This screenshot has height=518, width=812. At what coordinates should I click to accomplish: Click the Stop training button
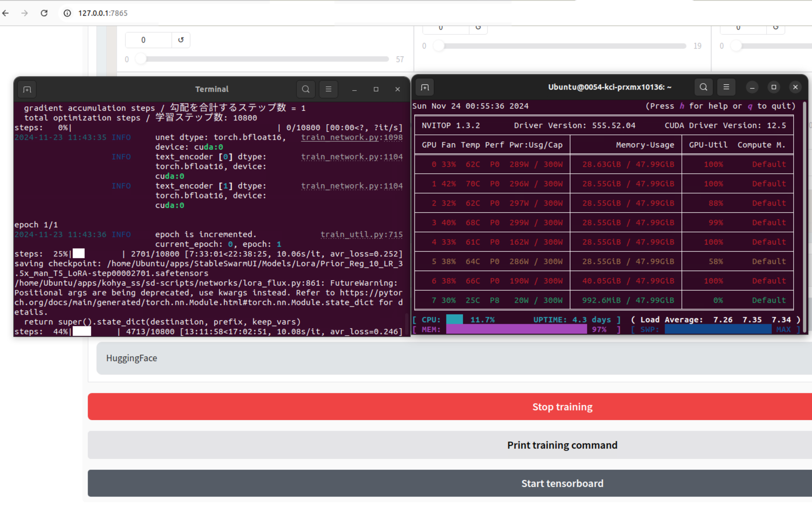coord(562,407)
